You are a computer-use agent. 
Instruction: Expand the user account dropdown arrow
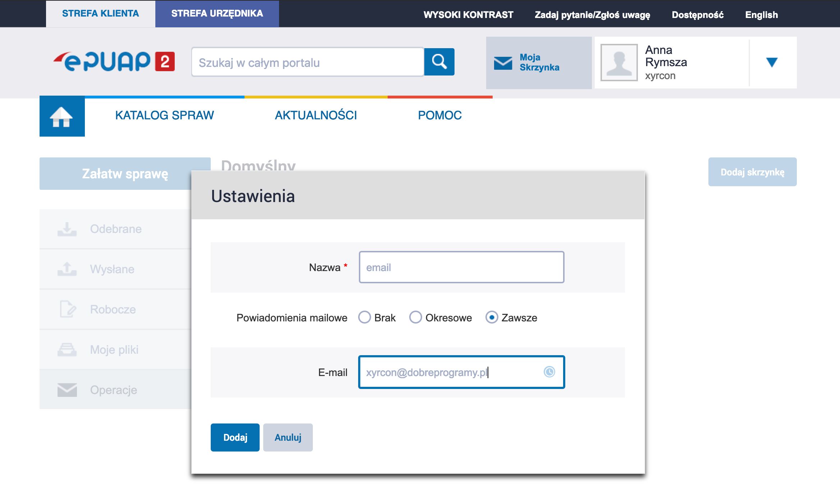point(772,62)
